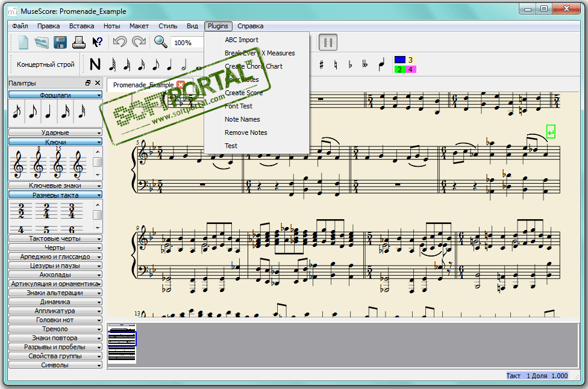Image resolution: width=588 pixels, height=389 pixels.
Task: Add a flat accidental from the toolbar
Action: [x=350, y=65]
